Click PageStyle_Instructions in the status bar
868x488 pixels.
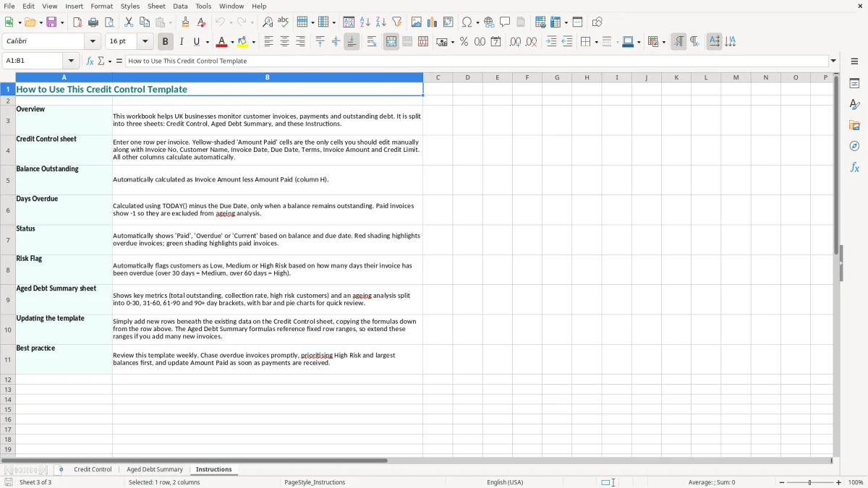coord(315,482)
